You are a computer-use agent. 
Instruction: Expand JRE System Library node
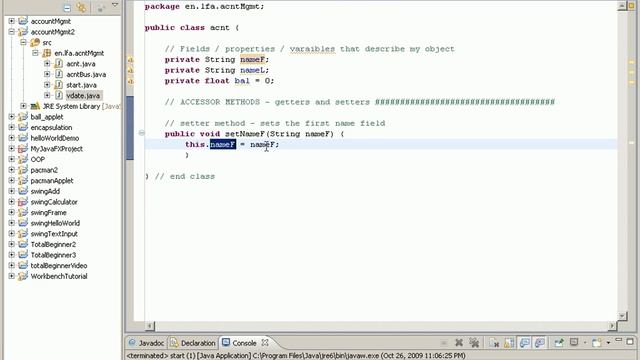tap(23, 106)
